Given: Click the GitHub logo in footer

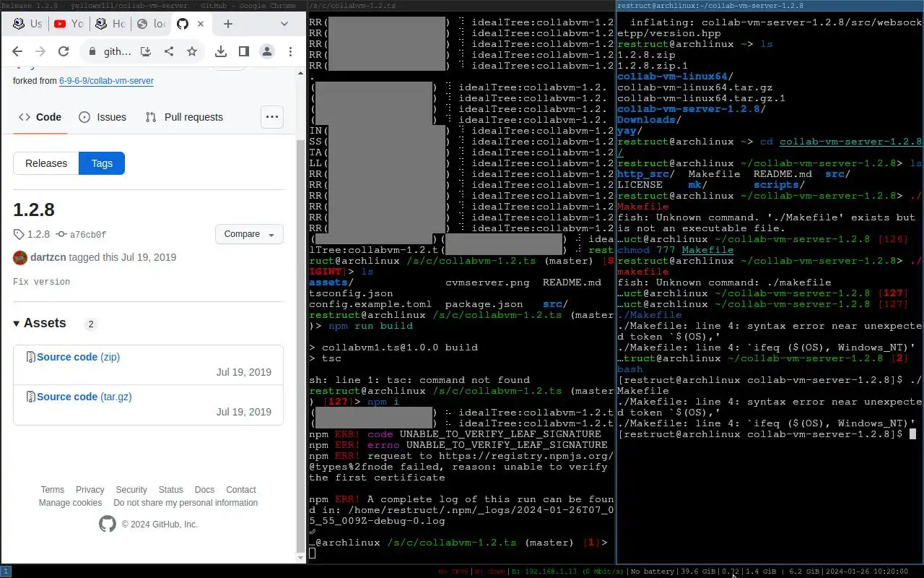Looking at the screenshot, I should coord(107,525).
